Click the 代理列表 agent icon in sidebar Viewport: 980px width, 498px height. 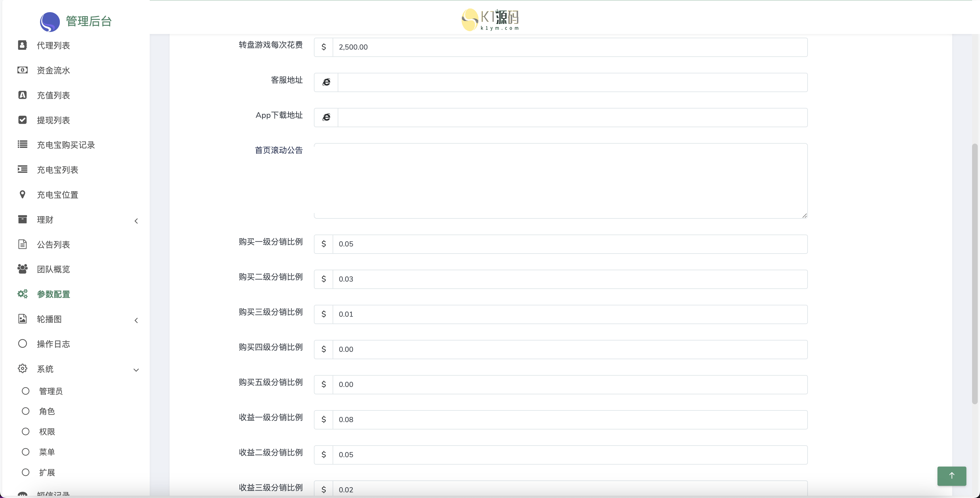pos(22,45)
